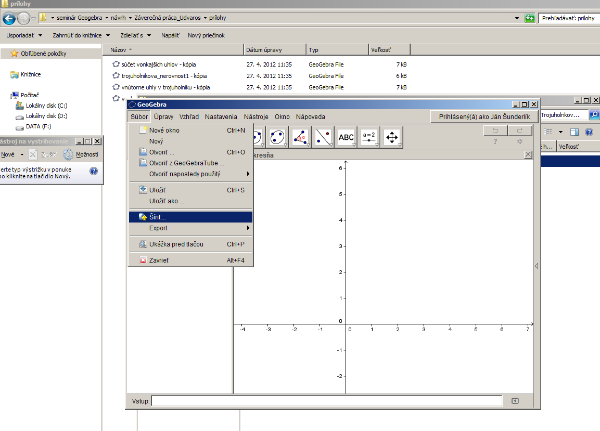
Task: Choose Nové okno from the file menu
Action: tap(191, 131)
